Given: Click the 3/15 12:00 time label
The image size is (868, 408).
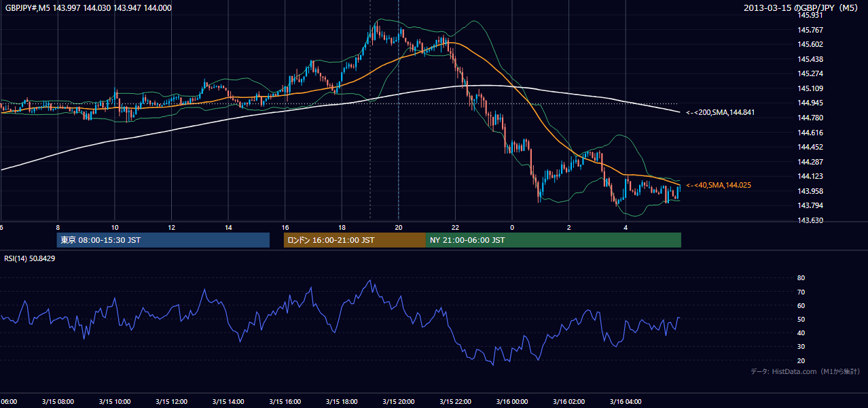Looking at the screenshot, I should [x=170, y=401].
